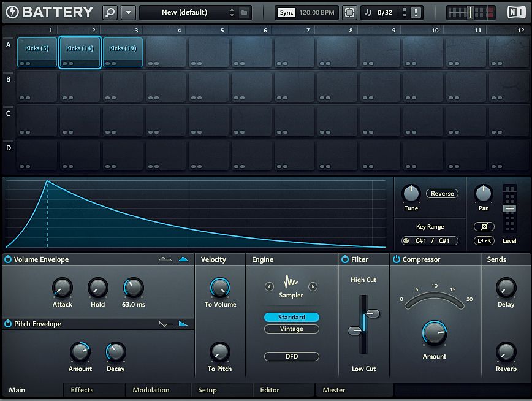Enable Reverse sample playback

click(442, 193)
